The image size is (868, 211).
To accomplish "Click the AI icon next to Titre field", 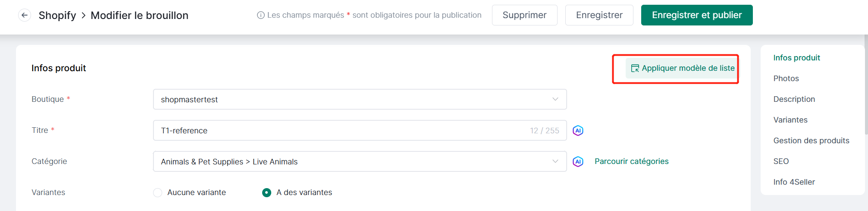I will 578,130.
